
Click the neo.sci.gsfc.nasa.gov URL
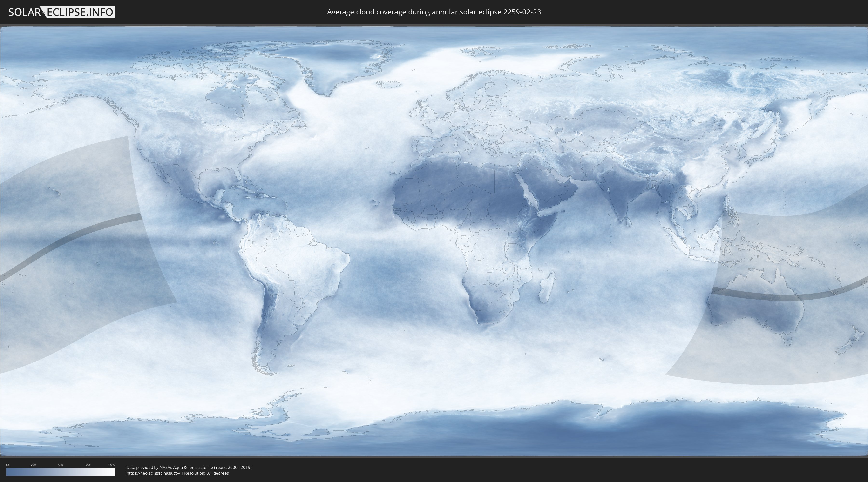tap(153, 473)
